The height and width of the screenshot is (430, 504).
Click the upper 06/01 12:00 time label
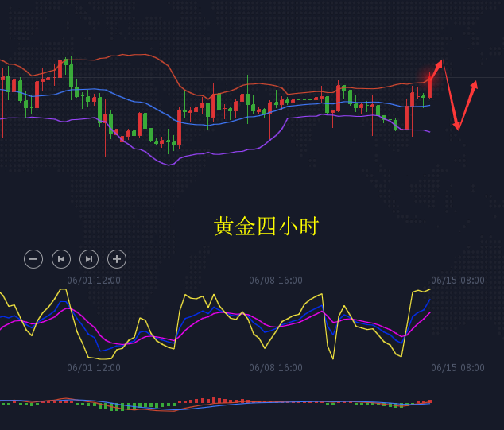click(94, 281)
